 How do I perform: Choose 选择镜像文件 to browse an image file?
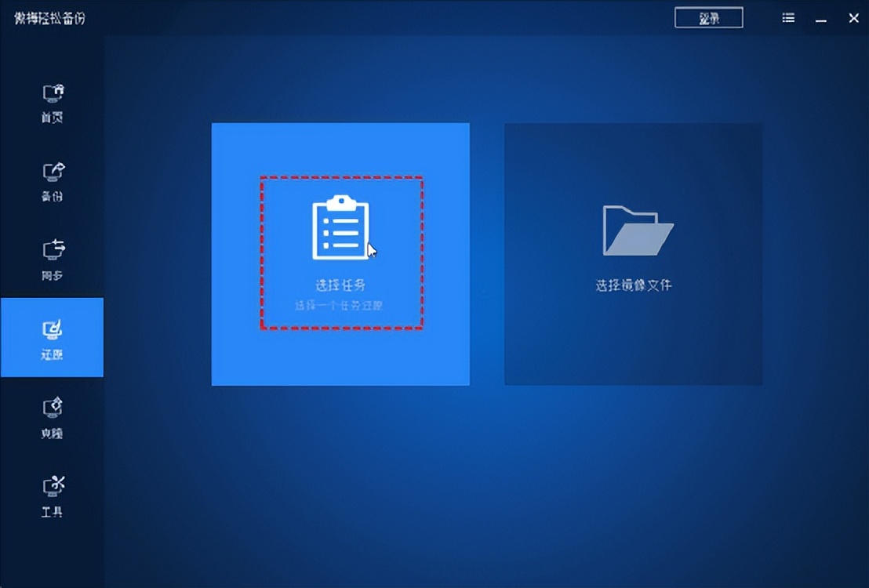(x=634, y=285)
